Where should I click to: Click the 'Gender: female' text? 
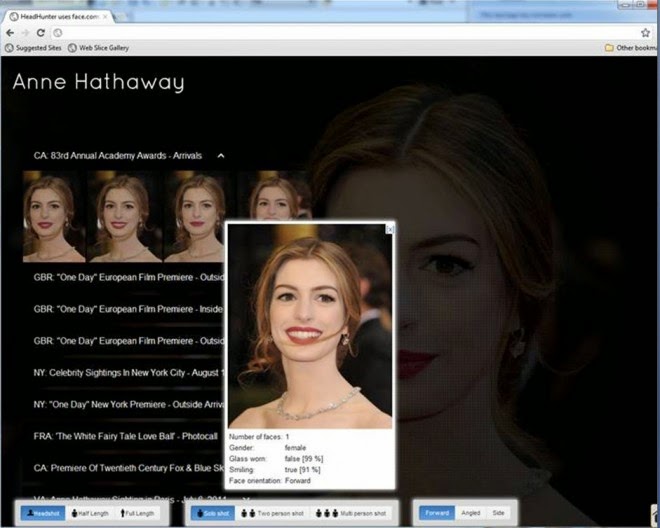268,448
